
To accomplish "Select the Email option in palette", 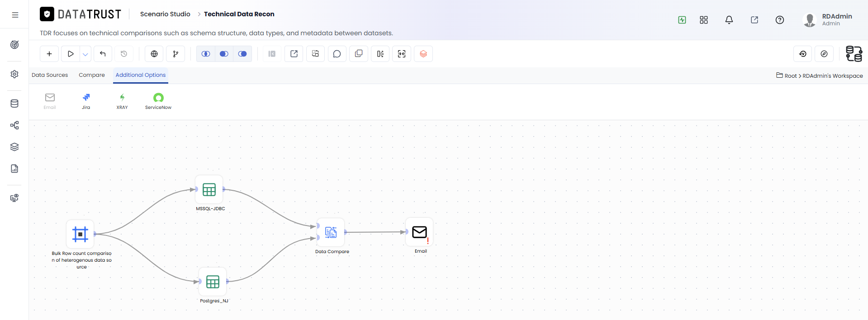I will (x=50, y=101).
